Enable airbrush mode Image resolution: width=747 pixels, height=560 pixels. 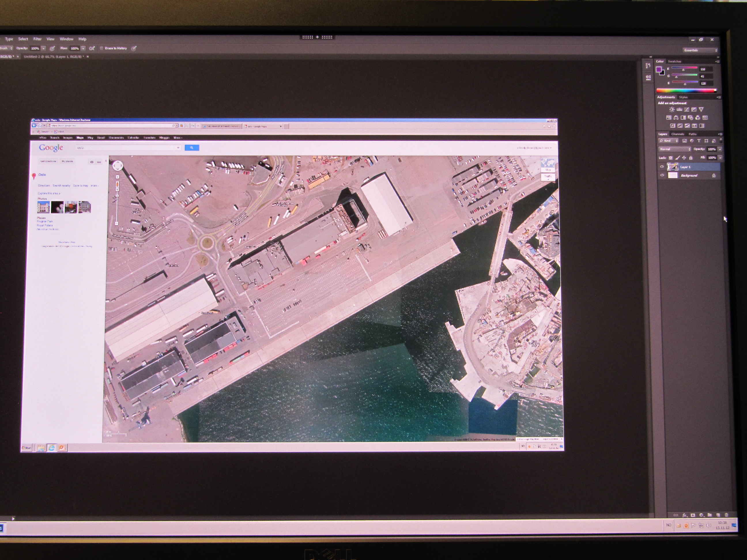pos(92,48)
